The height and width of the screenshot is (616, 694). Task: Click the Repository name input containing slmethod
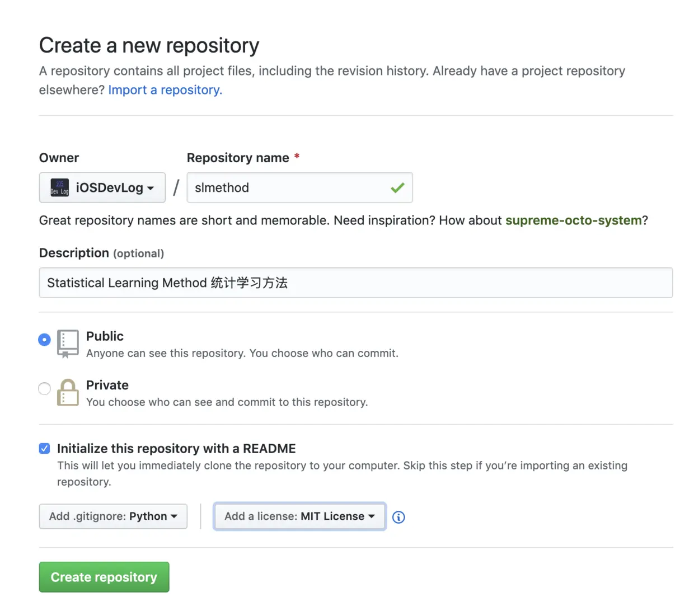pos(299,187)
